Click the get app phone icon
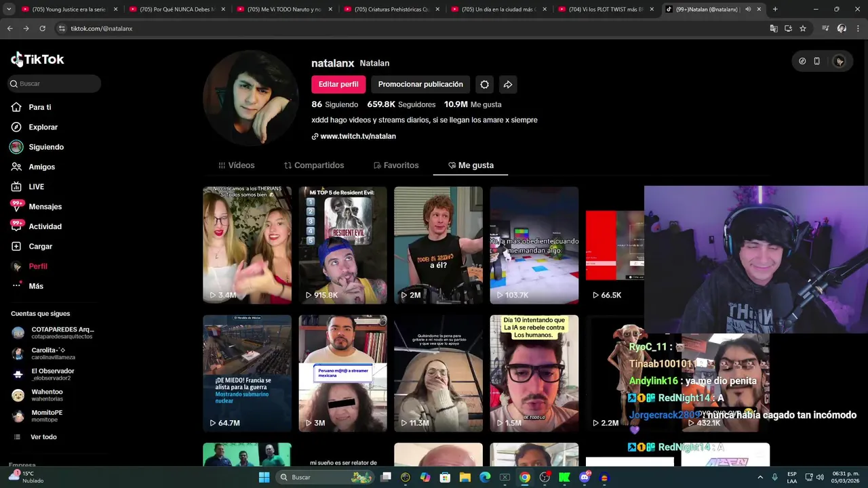Image resolution: width=868 pixels, height=488 pixels. click(816, 61)
